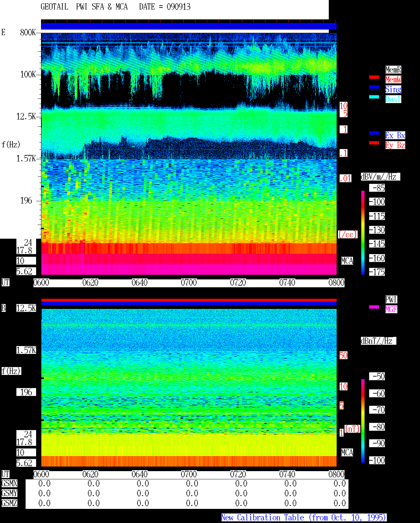
Task: Click the GSMX row label
Action: pyautogui.click(x=9, y=484)
